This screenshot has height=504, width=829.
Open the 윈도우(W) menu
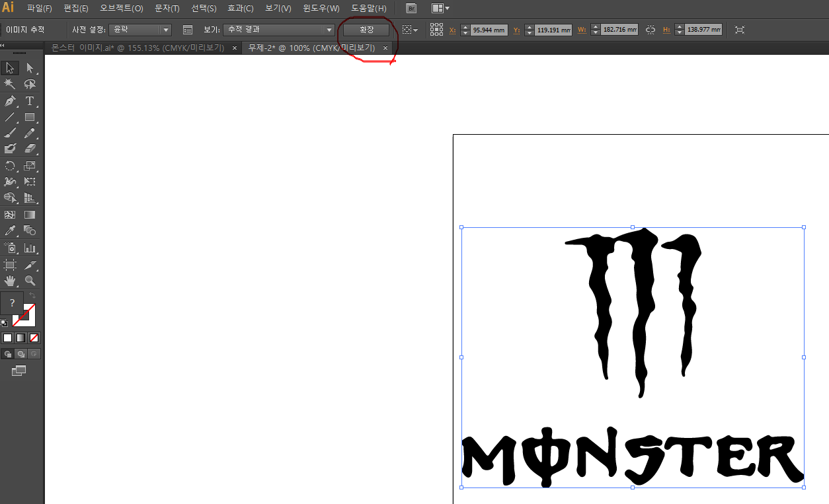tap(321, 9)
